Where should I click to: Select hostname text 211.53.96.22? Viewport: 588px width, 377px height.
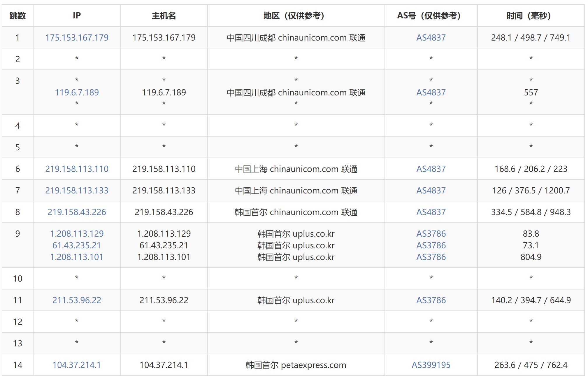point(164,300)
